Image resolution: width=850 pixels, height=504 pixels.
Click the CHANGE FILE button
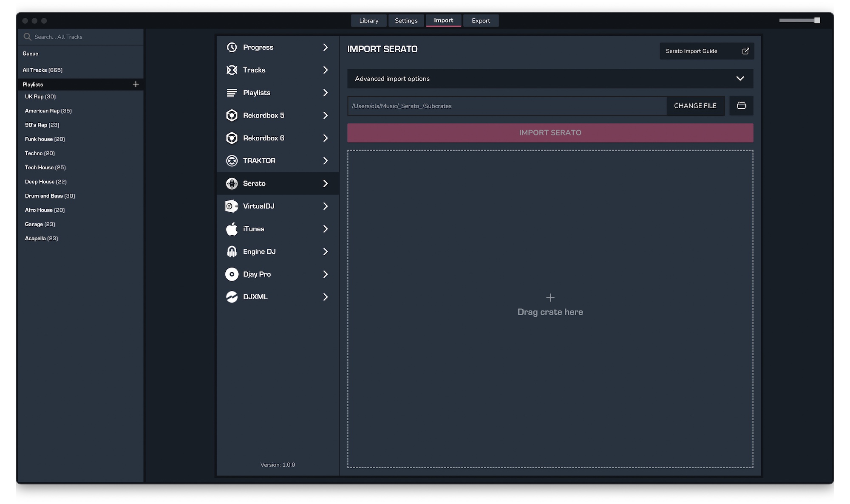[x=695, y=106]
